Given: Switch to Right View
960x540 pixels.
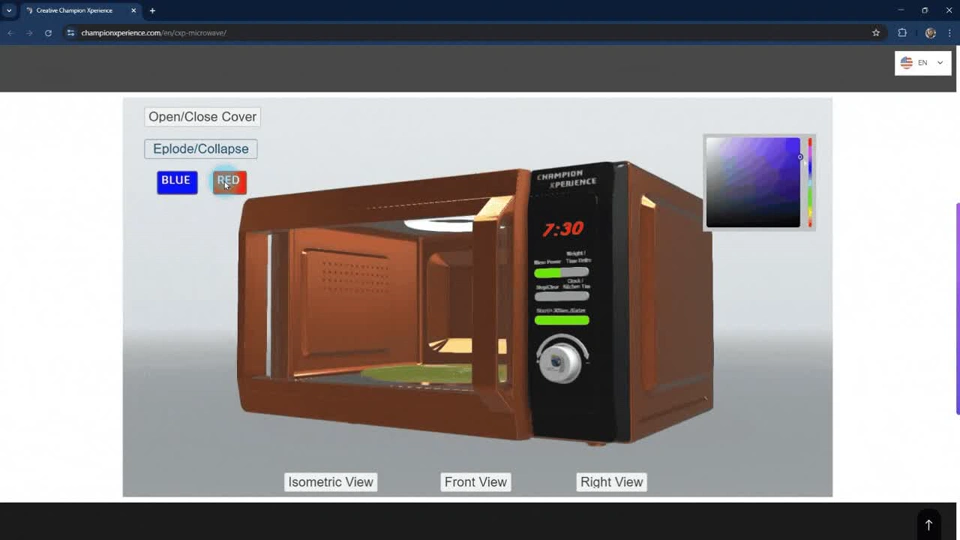Looking at the screenshot, I should coord(611,482).
